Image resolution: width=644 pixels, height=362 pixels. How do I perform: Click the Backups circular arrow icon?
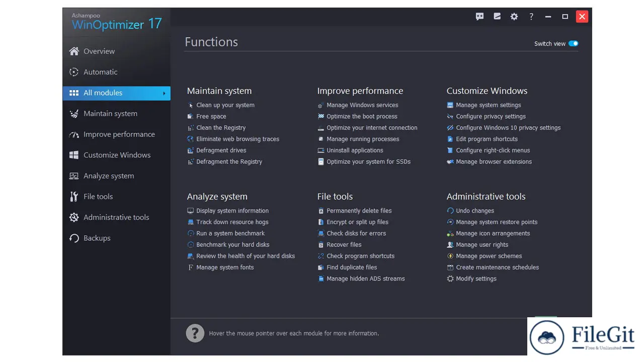pos(74,238)
